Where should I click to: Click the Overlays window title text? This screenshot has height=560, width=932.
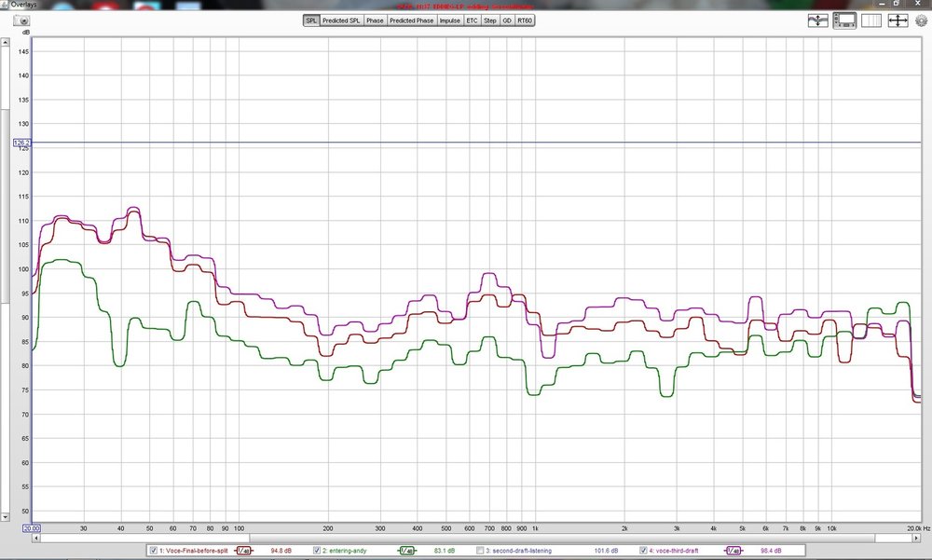(24, 5)
